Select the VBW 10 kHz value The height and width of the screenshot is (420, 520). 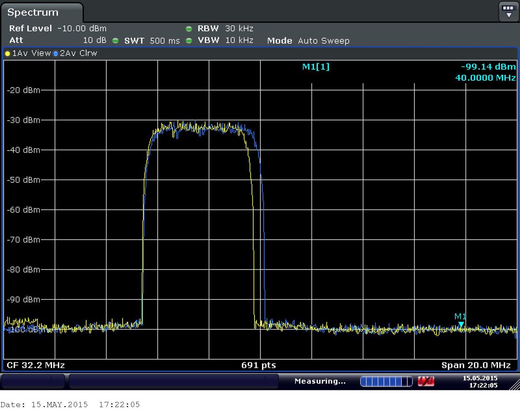point(225,40)
